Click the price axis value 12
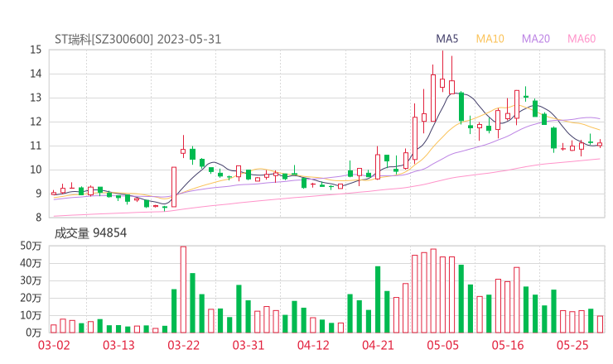613x364 pixels. click(x=36, y=122)
